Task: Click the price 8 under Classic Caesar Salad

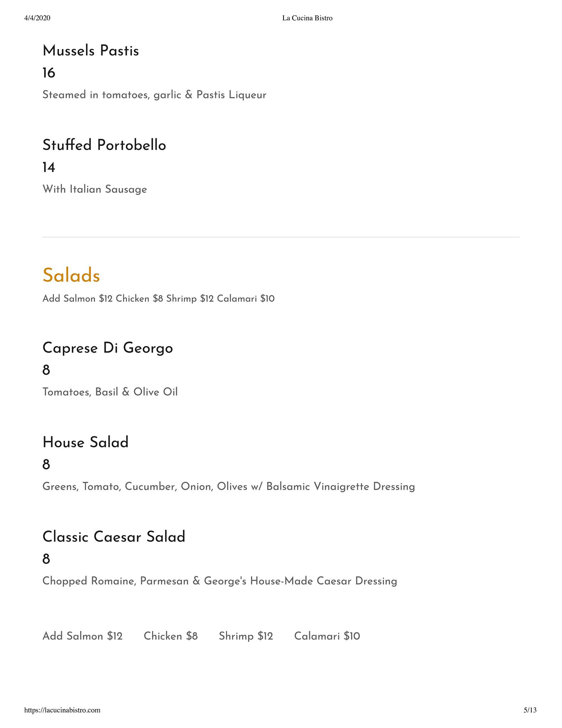Action: tap(46, 559)
